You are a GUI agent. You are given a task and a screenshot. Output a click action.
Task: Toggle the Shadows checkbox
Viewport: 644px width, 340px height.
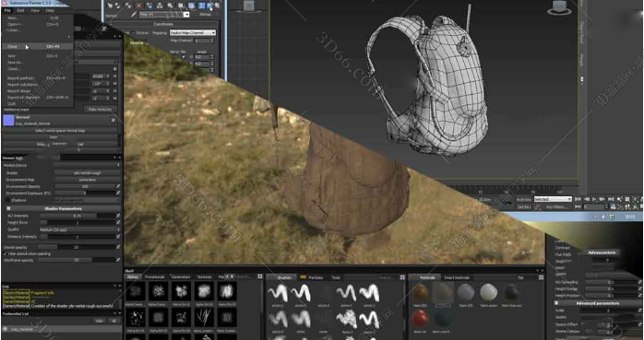click(7, 200)
